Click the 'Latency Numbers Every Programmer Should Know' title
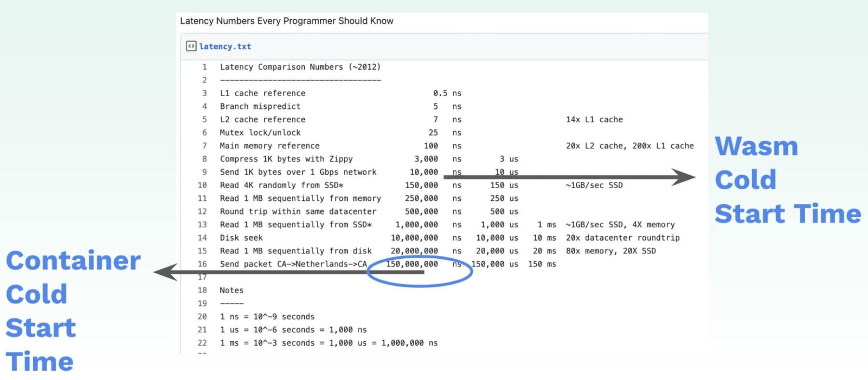Image resolution: width=868 pixels, height=380 pixels. pyautogui.click(x=286, y=21)
